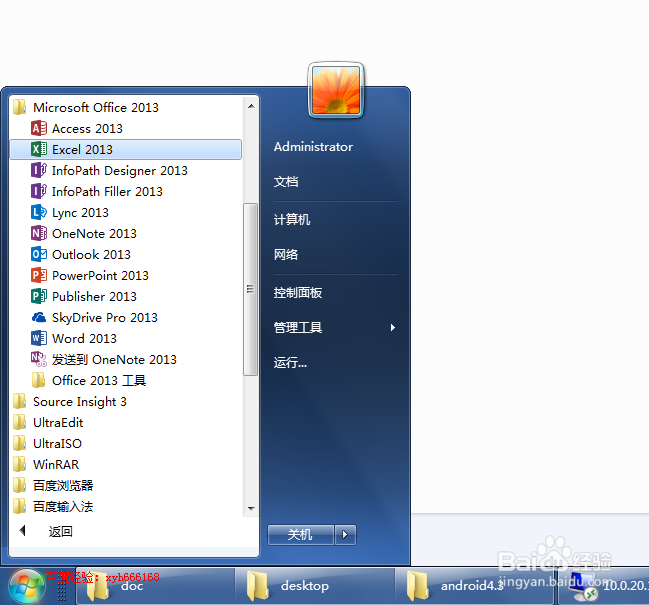Click the InfoPath Designer 2013 icon
This screenshot has width=649, height=605.
tap(39, 170)
